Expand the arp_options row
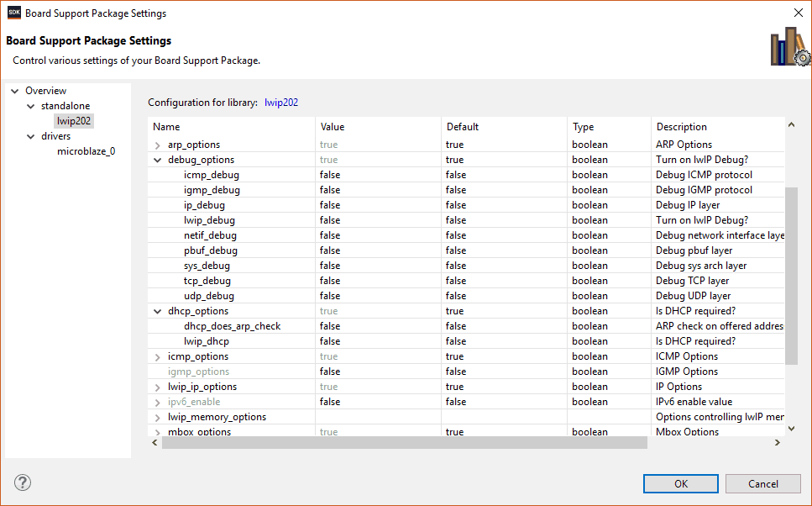The height and width of the screenshot is (506, 812). pos(158,145)
